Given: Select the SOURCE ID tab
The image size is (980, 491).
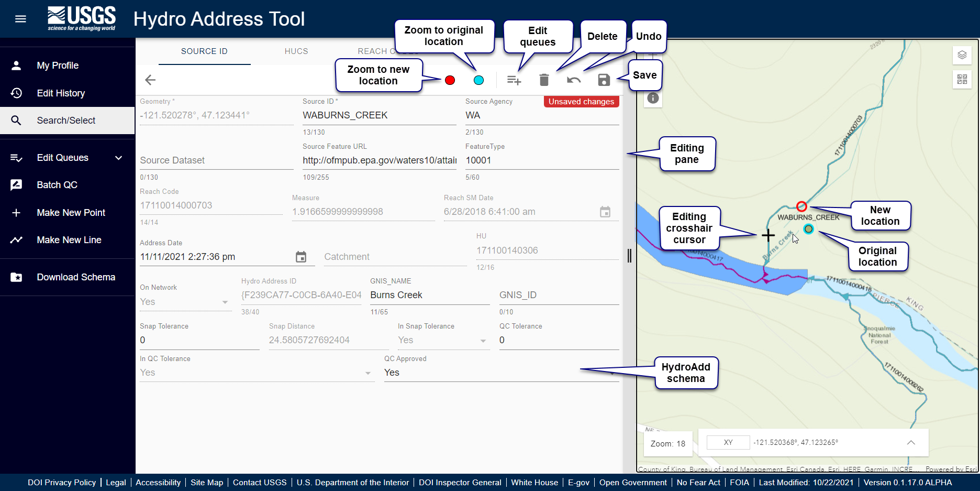Looking at the screenshot, I should click(x=204, y=51).
